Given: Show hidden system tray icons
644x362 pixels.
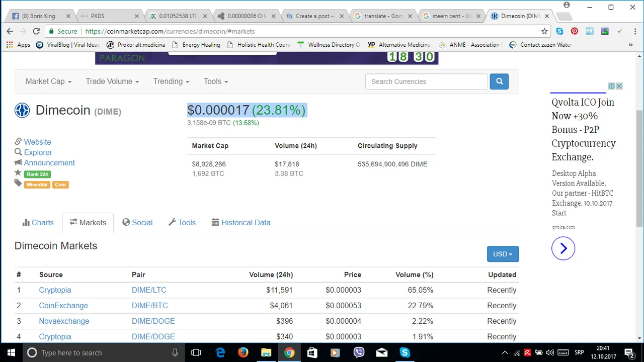Looking at the screenshot, I should (x=505, y=352).
